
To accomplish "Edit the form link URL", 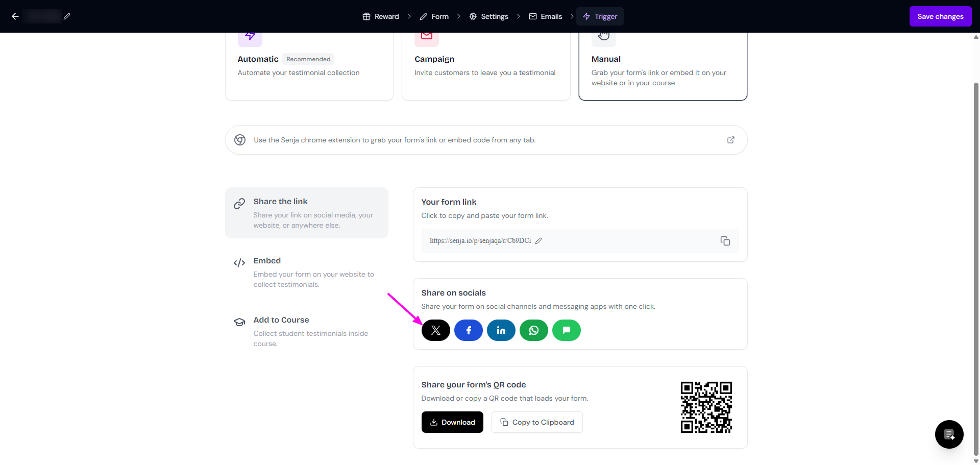I will (x=538, y=241).
